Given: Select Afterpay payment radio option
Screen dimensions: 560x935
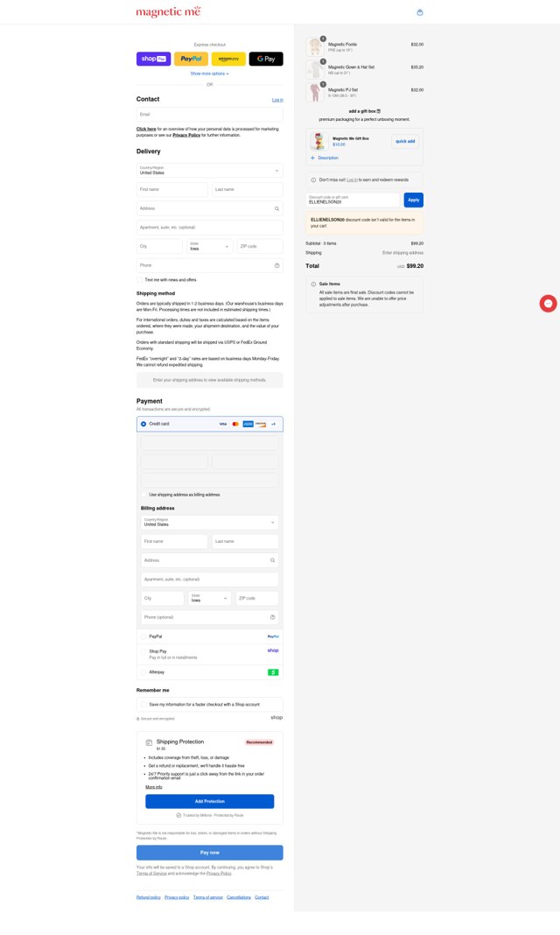Looking at the screenshot, I should [x=143, y=672].
